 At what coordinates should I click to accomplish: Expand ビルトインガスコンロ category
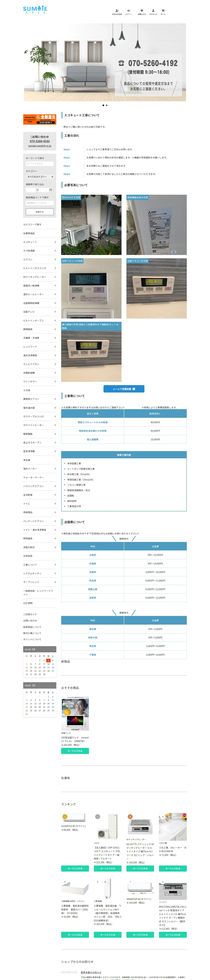click(55, 268)
